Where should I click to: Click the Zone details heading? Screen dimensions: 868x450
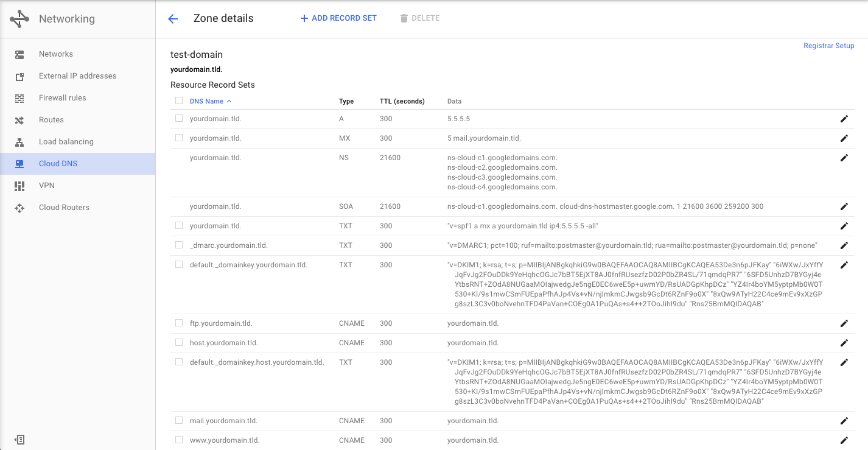click(223, 18)
